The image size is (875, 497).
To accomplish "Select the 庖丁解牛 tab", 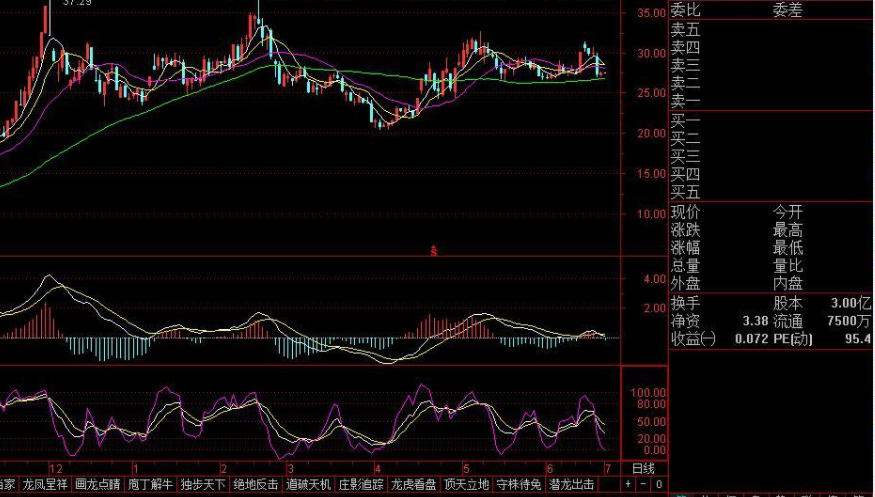I will (x=151, y=485).
